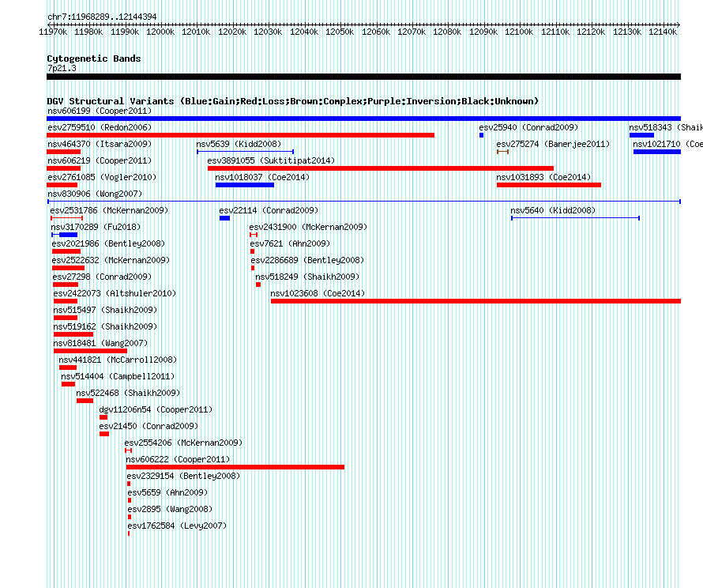The width and height of the screenshot is (703, 588).
Task: Select the esv22114 (Conrad2009) label
Action: pyautogui.click(x=269, y=210)
